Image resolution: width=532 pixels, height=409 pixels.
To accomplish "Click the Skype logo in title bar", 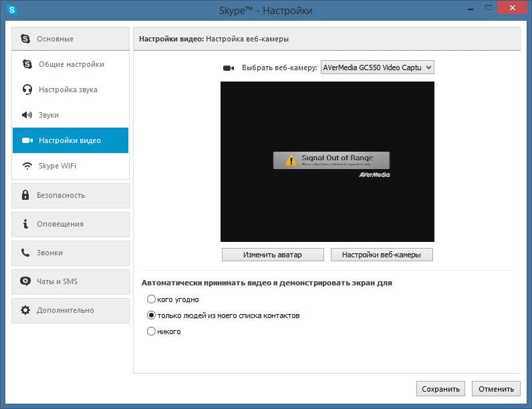I will click(12, 10).
